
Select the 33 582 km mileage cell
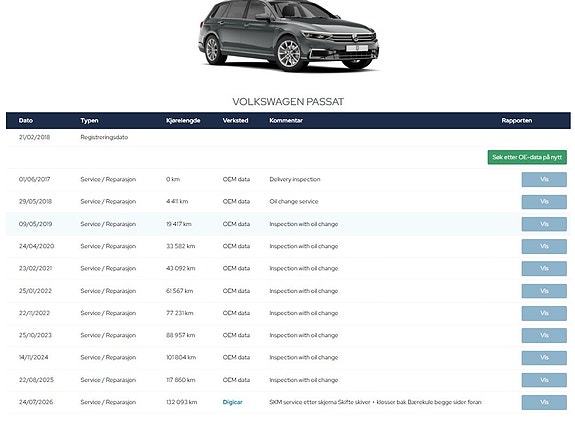[x=180, y=246]
